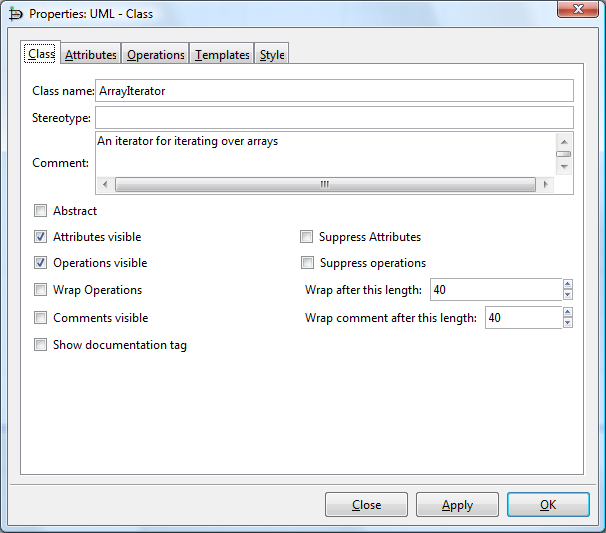Increase Wrap after this length value
606x533 pixels.
567,284
